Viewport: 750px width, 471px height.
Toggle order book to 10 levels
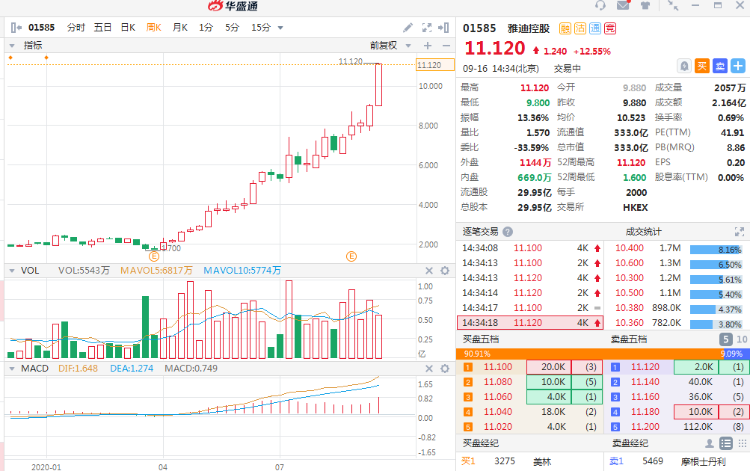tap(740, 339)
